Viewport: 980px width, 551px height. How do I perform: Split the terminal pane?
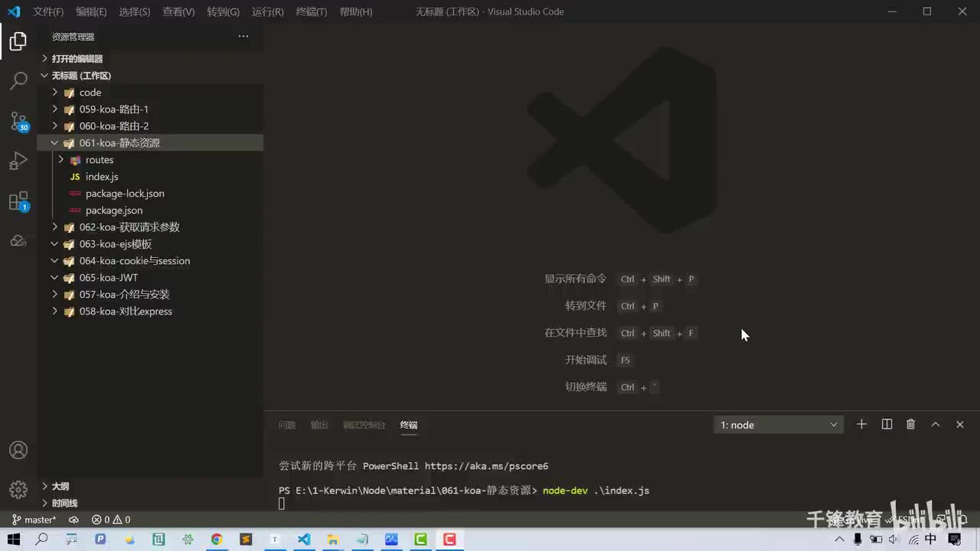(x=887, y=425)
